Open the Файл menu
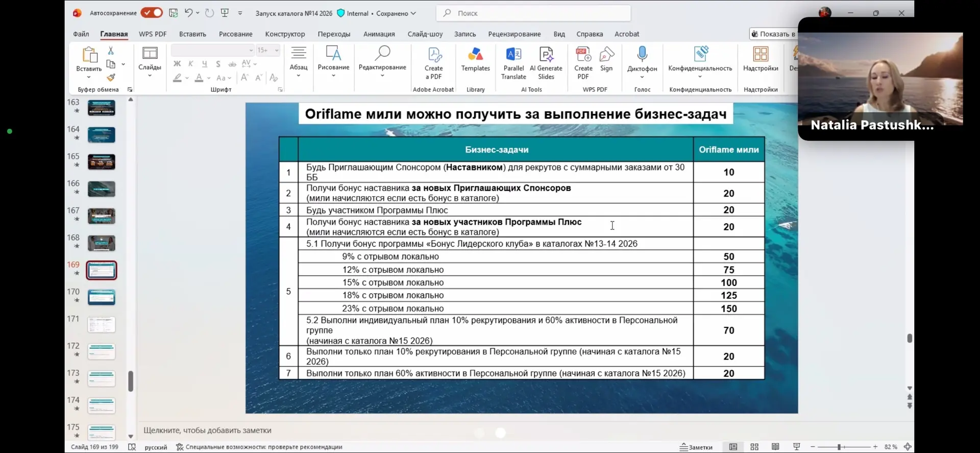The height and width of the screenshot is (453, 980). tap(81, 34)
